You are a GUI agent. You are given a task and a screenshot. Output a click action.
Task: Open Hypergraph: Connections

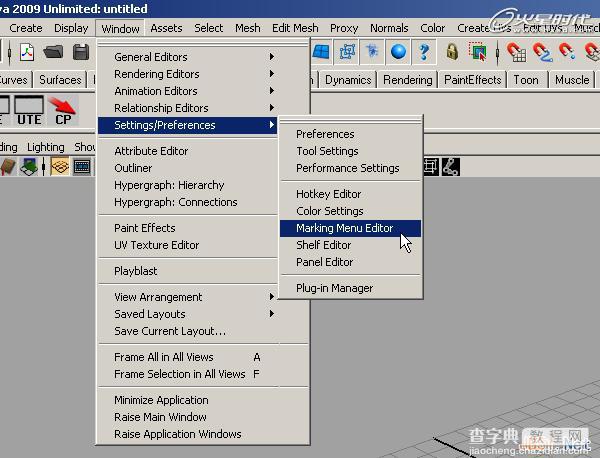pos(187,202)
